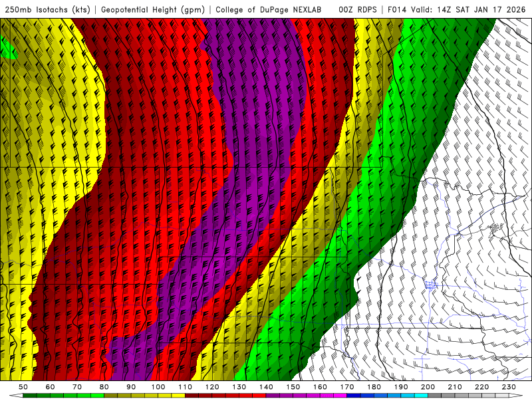This screenshot has height=399, width=532.
Task: Click the dark red swatch just after 110
Action: (192, 396)
